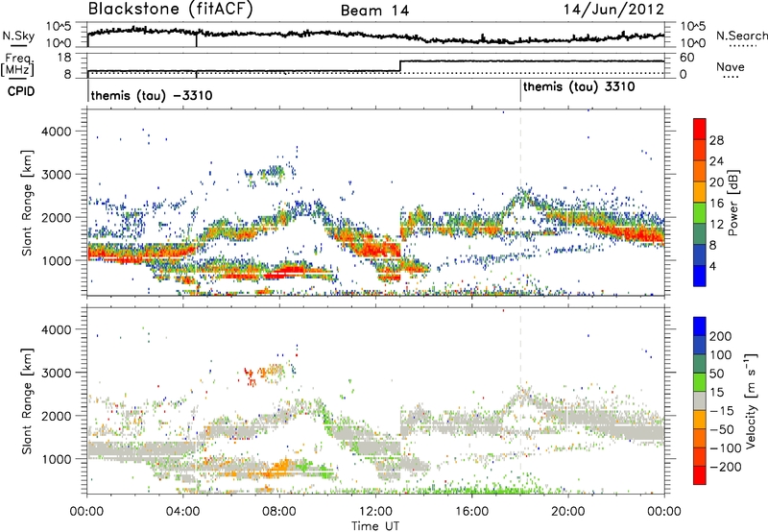The width and height of the screenshot is (768, 532).
Task: Click the 'Nave' legend label
Action: (731, 67)
